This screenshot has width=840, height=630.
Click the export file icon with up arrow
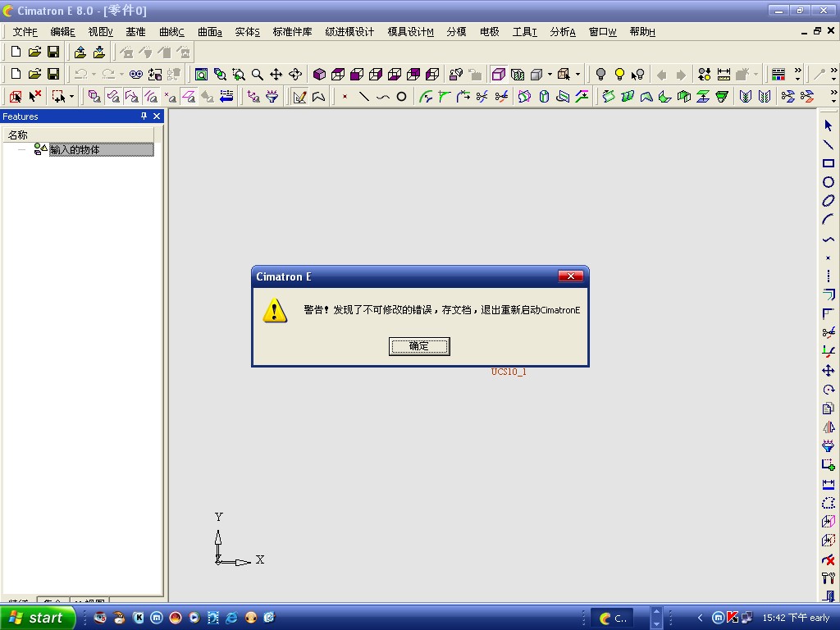(80, 52)
